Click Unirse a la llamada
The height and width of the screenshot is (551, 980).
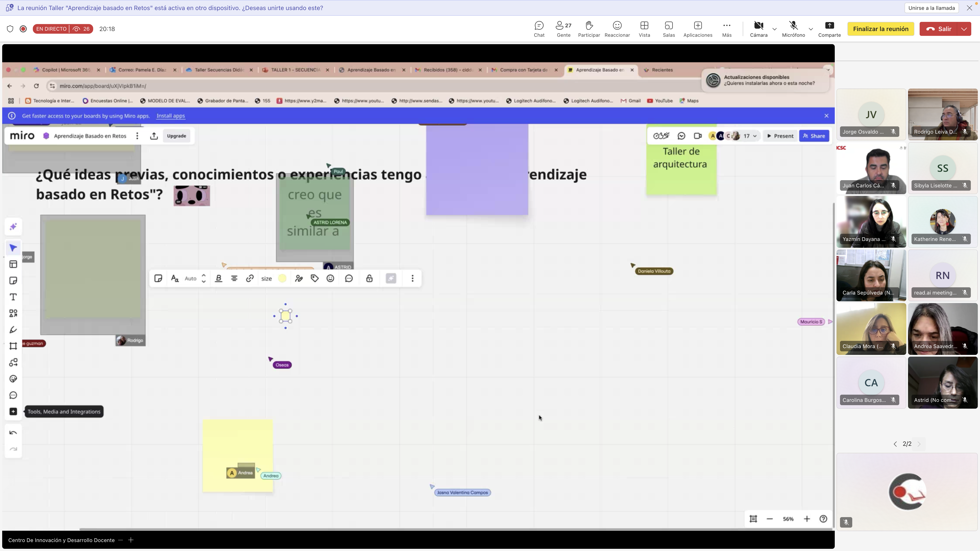pyautogui.click(x=931, y=8)
